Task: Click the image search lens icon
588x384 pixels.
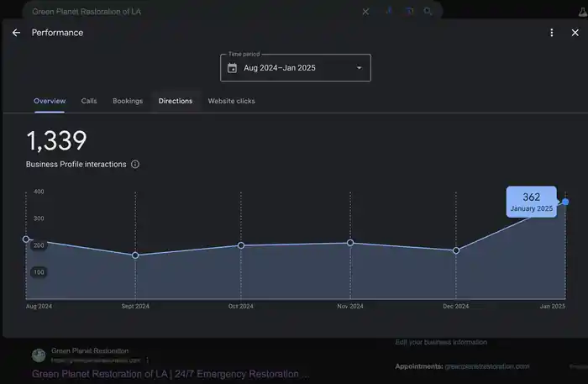Action: (409, 11)
